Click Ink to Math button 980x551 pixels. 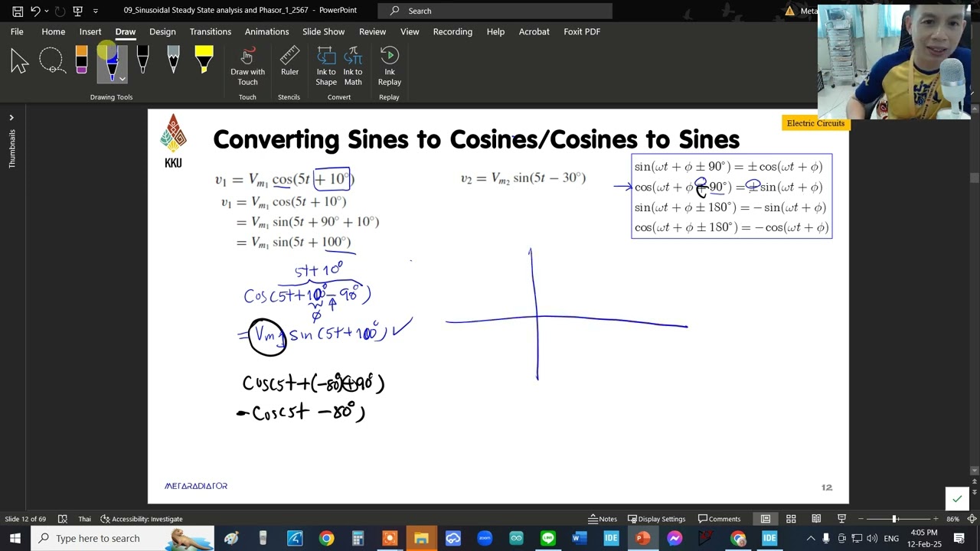coord(353,66)
